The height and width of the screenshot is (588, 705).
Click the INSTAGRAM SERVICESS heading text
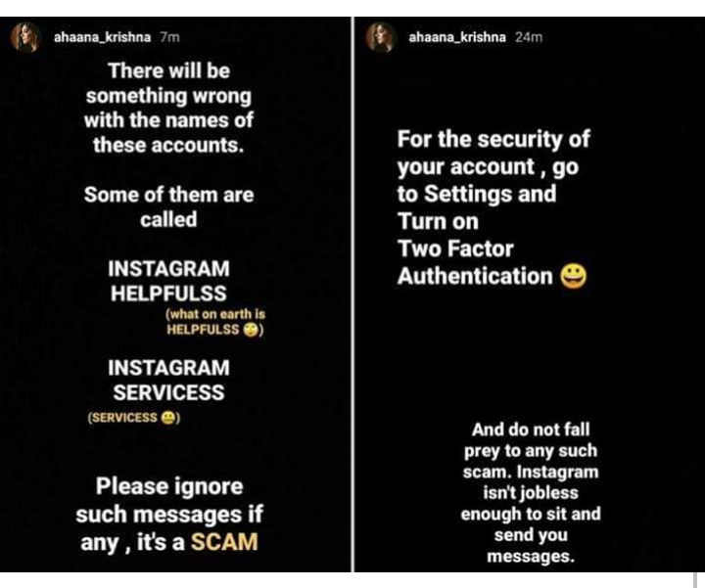[168, 380]
